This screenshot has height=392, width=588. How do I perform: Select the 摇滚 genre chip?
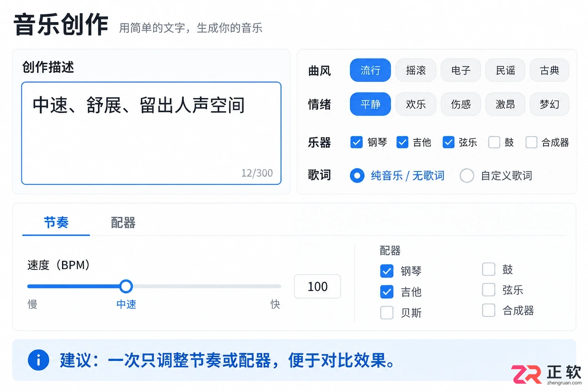pyautogui.click(x=416, y=70)
